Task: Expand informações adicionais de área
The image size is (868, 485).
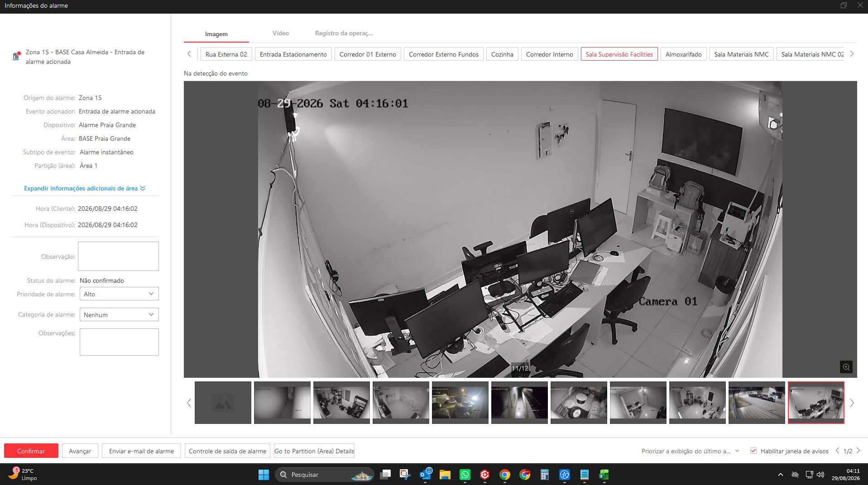Action: (x=85, y=188)
